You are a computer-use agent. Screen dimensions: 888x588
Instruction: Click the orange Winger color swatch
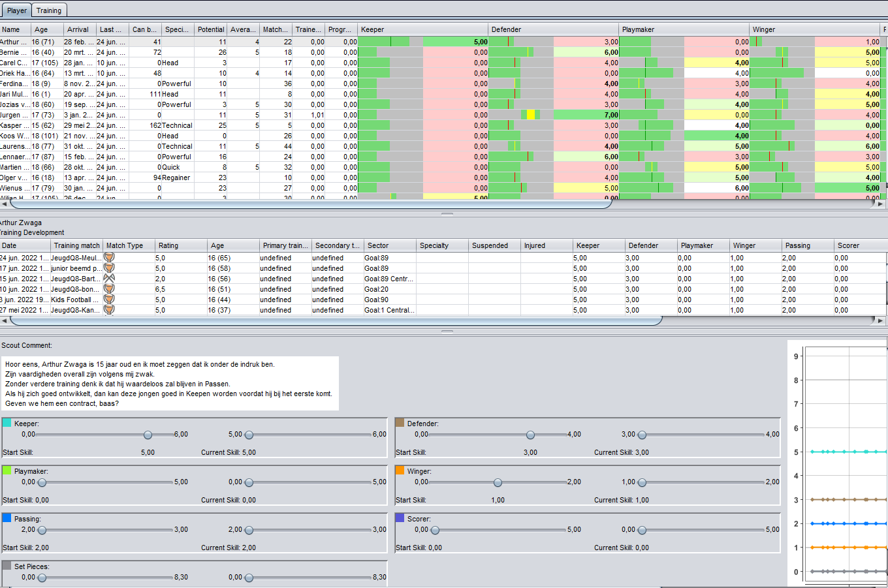point(400,471)
